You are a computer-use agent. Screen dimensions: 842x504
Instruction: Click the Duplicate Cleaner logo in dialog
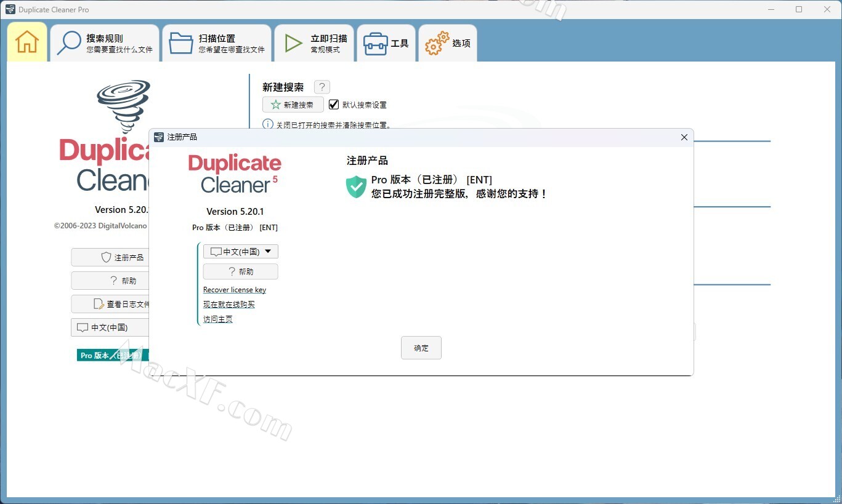[235, 174]
